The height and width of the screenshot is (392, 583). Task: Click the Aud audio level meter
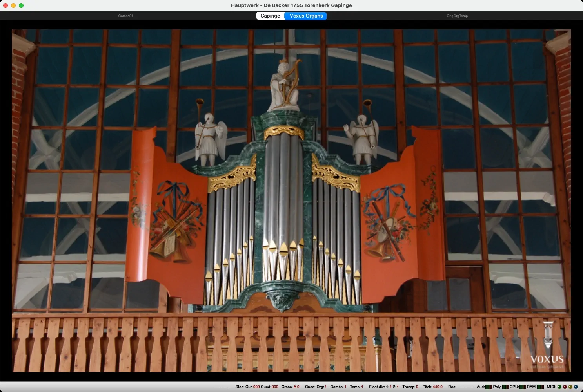click(x=489, y=387)
